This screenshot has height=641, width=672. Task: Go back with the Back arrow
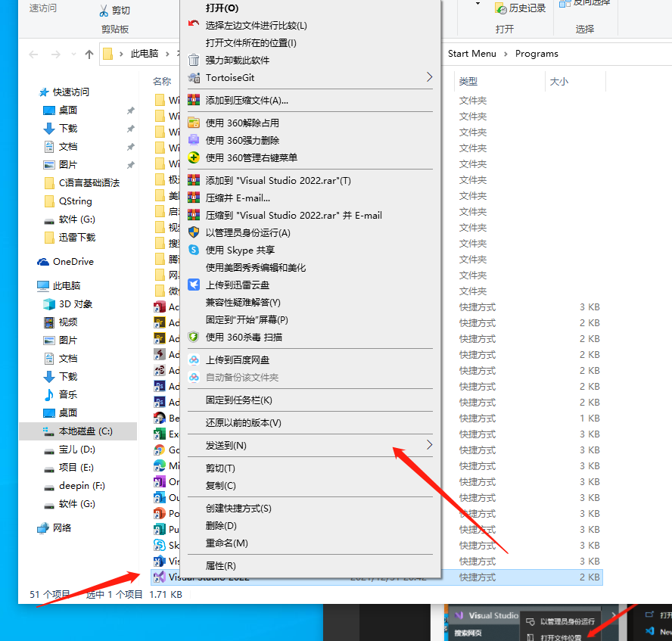point(33,54)
